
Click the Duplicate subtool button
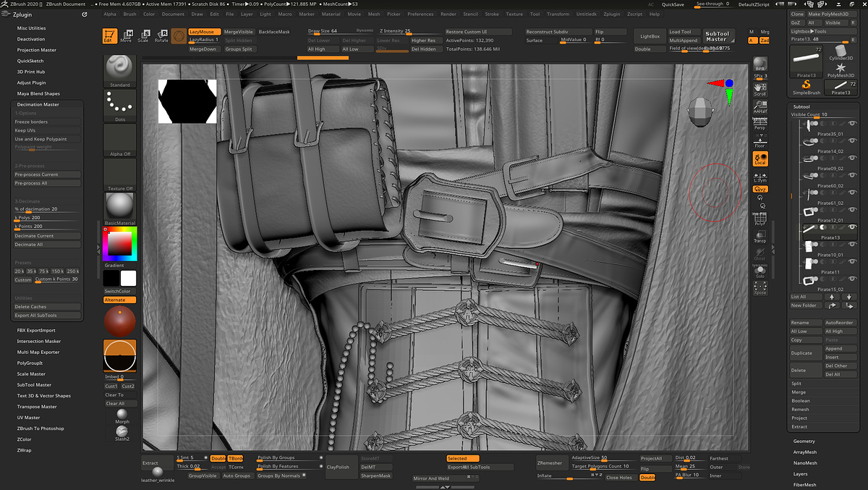[806, 353]
